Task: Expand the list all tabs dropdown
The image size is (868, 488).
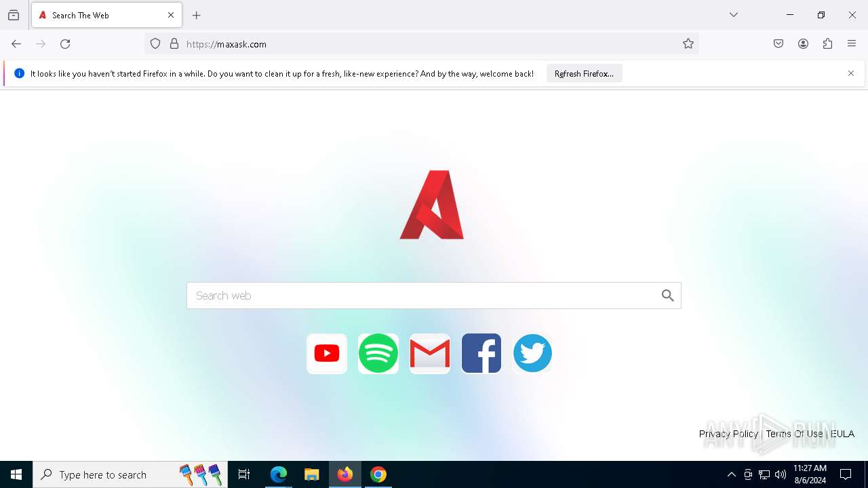Action: 734,15
